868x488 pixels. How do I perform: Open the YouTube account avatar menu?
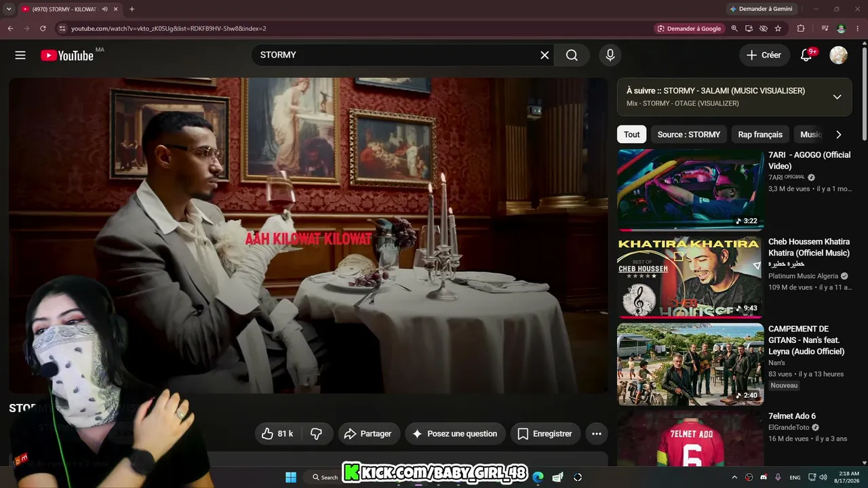click(839, 55)
